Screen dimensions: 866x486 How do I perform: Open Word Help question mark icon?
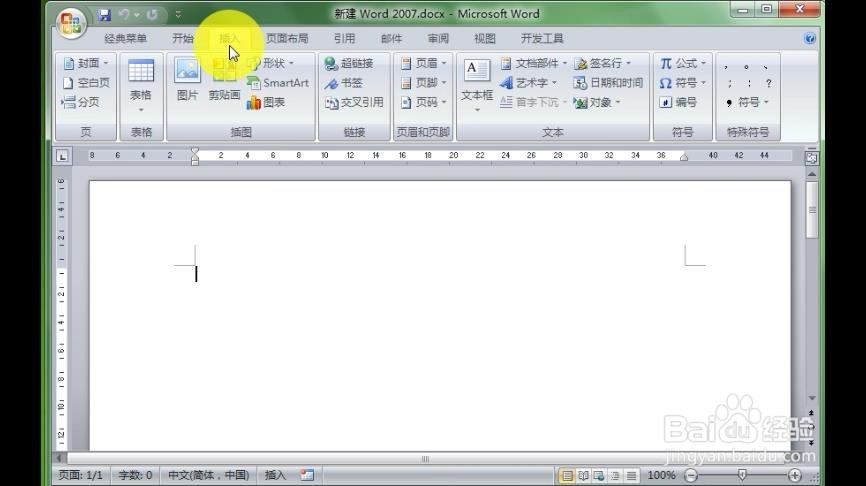(x=810, y=38)
